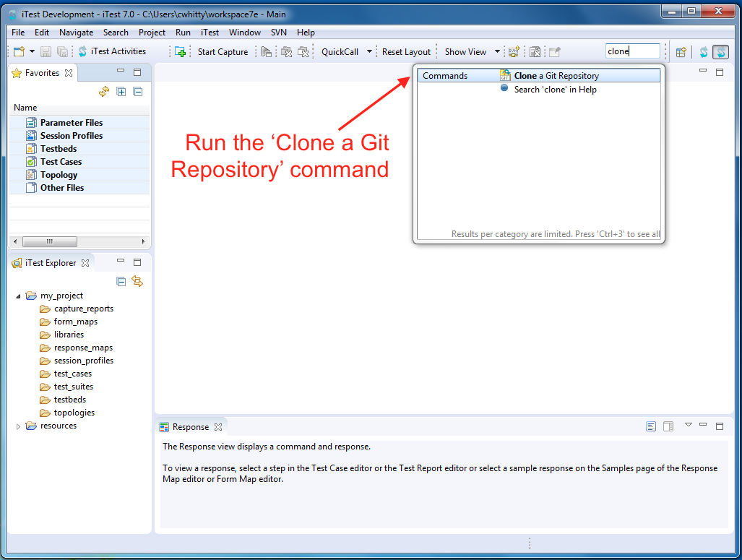Expand the resources tree node

pos(18,426)
